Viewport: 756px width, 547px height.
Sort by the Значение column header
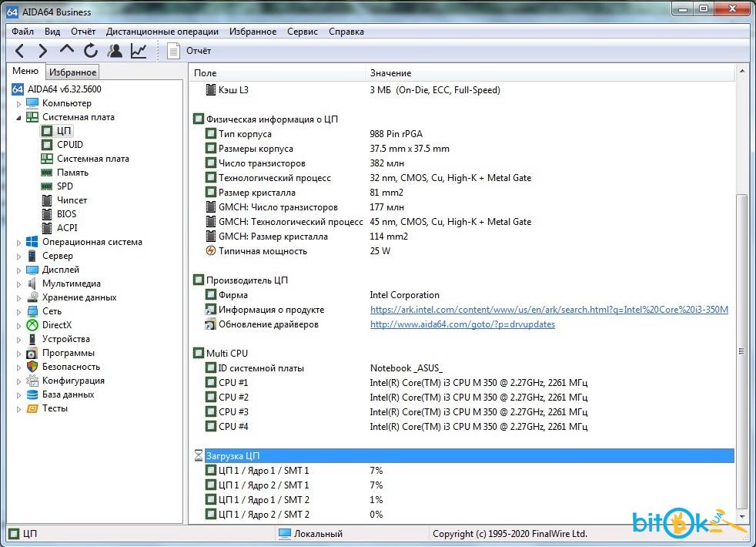point(550,73)
